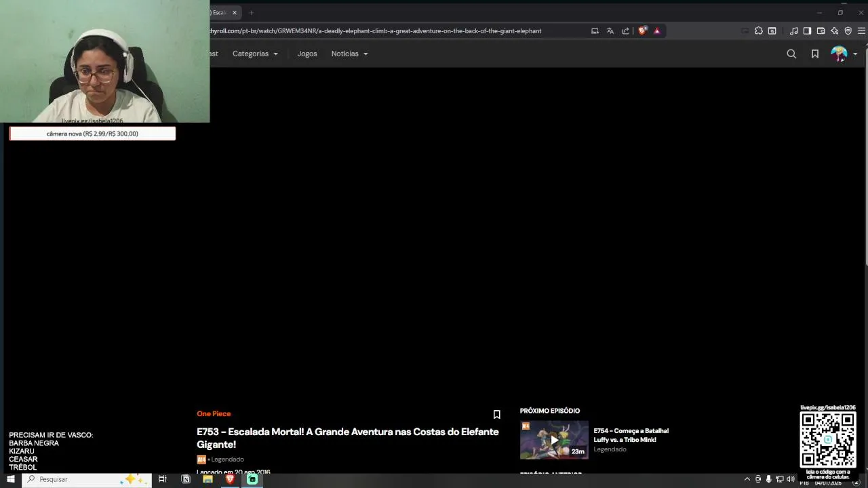Open the Brave VPN shield icon

click(x=848, y=30)
